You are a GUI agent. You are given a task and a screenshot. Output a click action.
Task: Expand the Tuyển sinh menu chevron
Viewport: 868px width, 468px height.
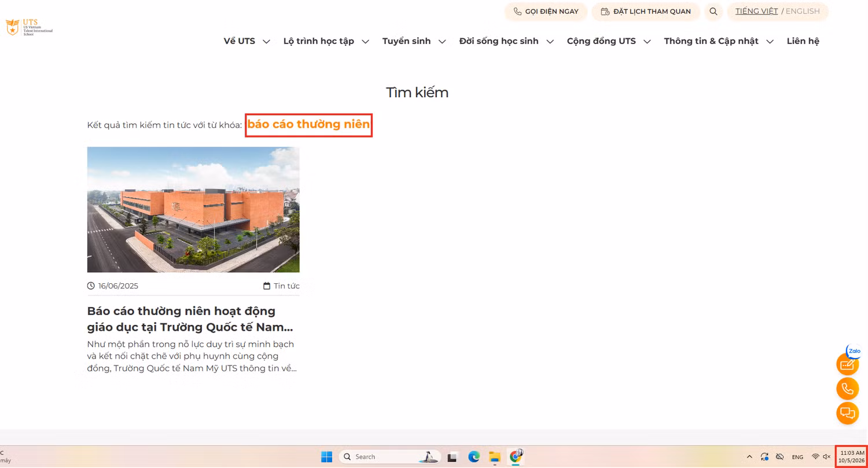point(442,42)
